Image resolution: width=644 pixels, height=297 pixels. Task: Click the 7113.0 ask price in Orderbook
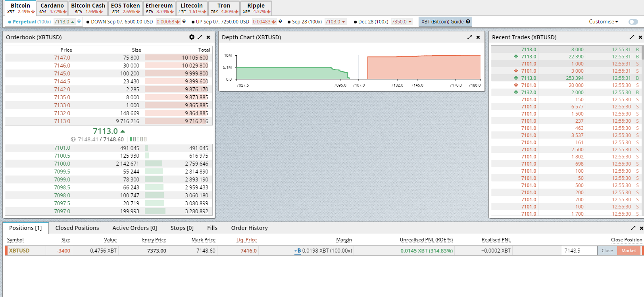click(x=62, y=121)
